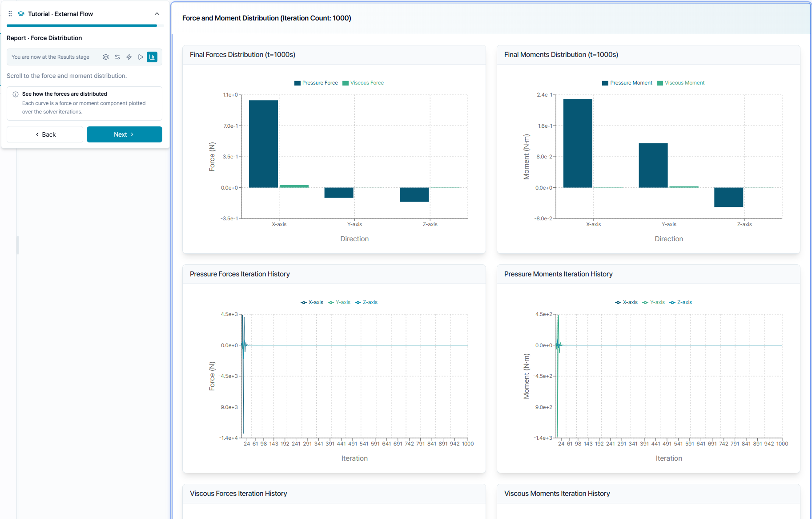Click the graduation cap tutorial icon

pos(21,14)
